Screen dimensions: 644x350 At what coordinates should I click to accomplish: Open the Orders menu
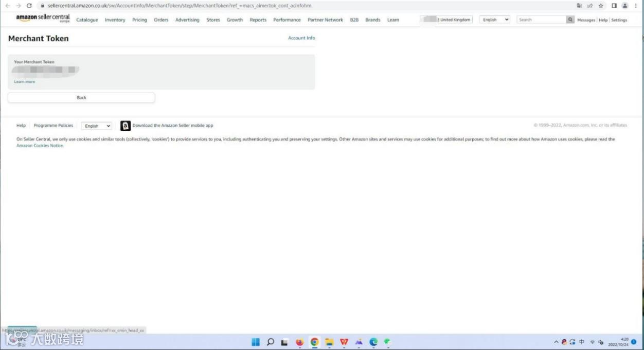point(161,20)
